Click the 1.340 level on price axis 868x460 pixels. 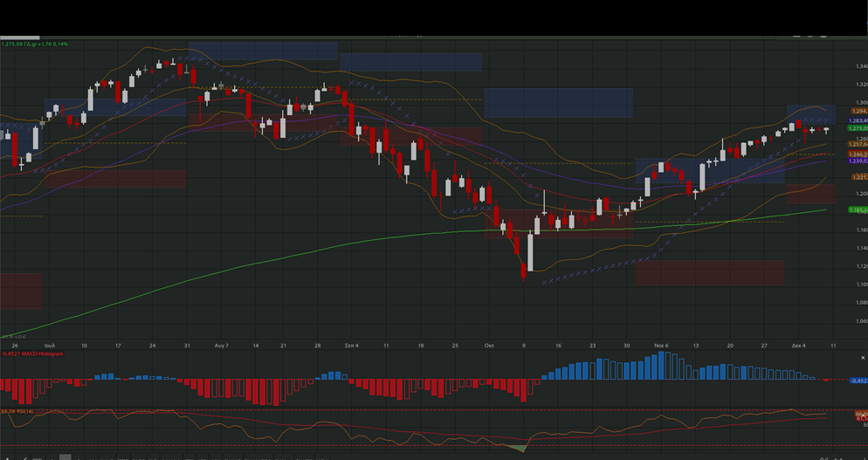861,66
